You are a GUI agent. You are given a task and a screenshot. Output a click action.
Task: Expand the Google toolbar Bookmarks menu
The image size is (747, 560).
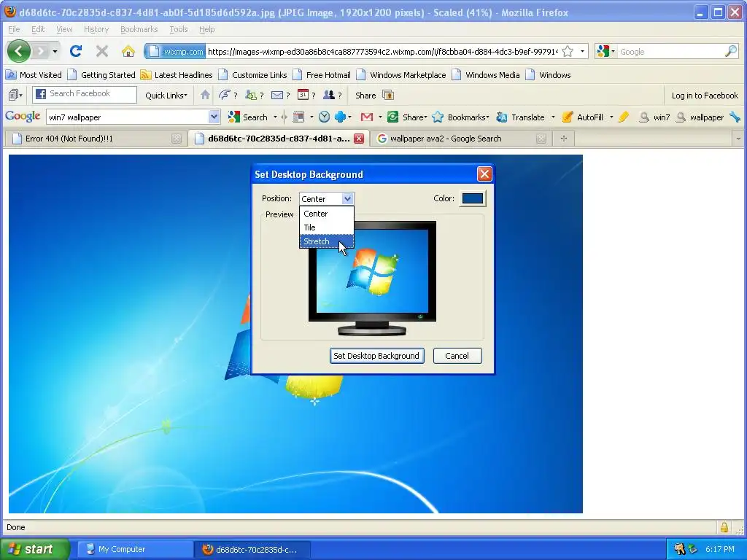pos(462,117)
